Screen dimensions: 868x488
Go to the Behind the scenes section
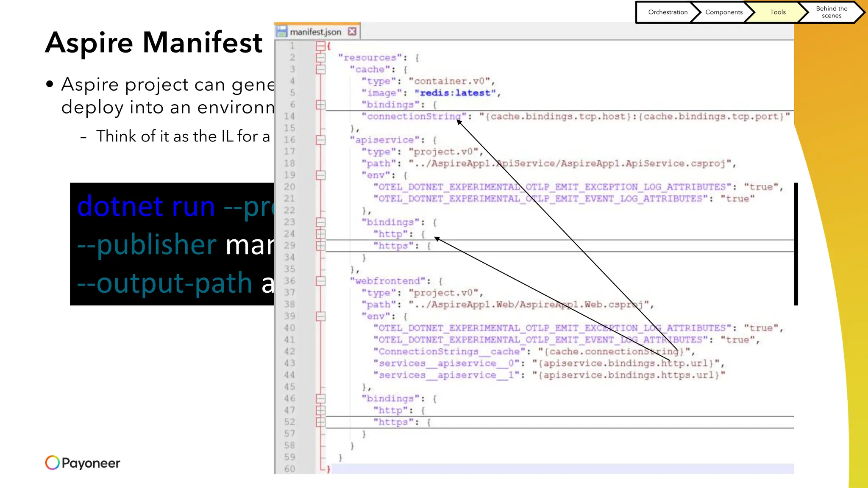click(x=832, y=12)
